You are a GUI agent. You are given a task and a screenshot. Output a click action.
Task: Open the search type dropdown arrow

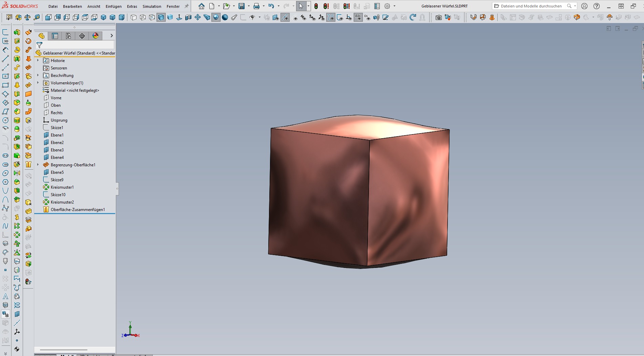[575, 6]
